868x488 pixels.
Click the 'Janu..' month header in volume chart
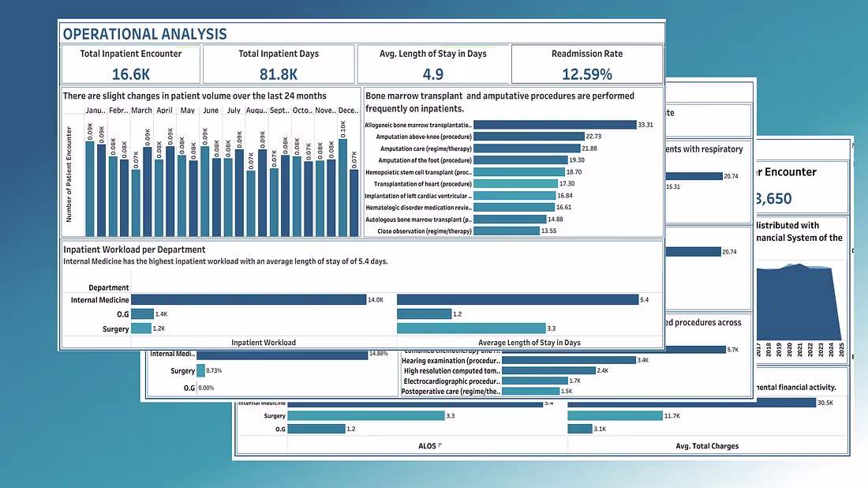click(x=95, y=111)
